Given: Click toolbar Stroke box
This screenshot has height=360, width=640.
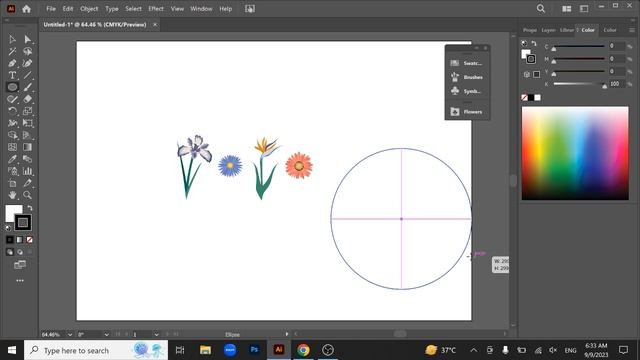Looking at the screenshot, I should click(x=23, y=222).
